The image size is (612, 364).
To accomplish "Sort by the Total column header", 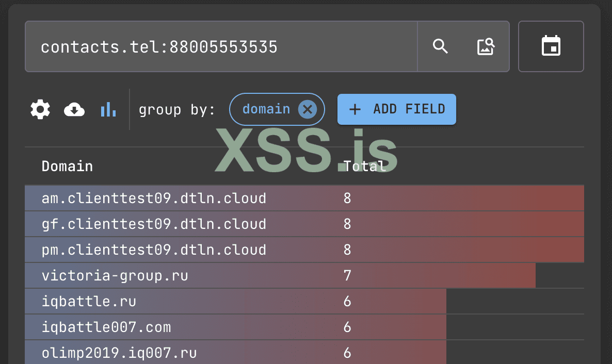I will tap(364, 166).
